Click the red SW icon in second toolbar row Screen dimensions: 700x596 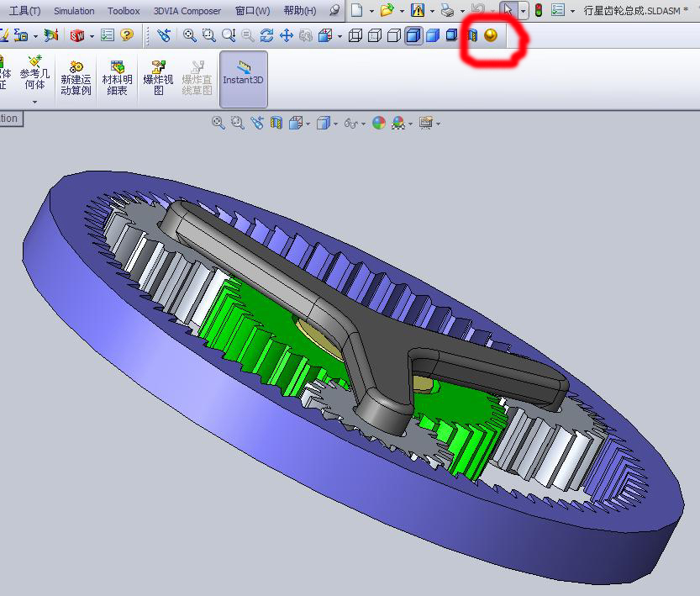click(x=76, y=35)
